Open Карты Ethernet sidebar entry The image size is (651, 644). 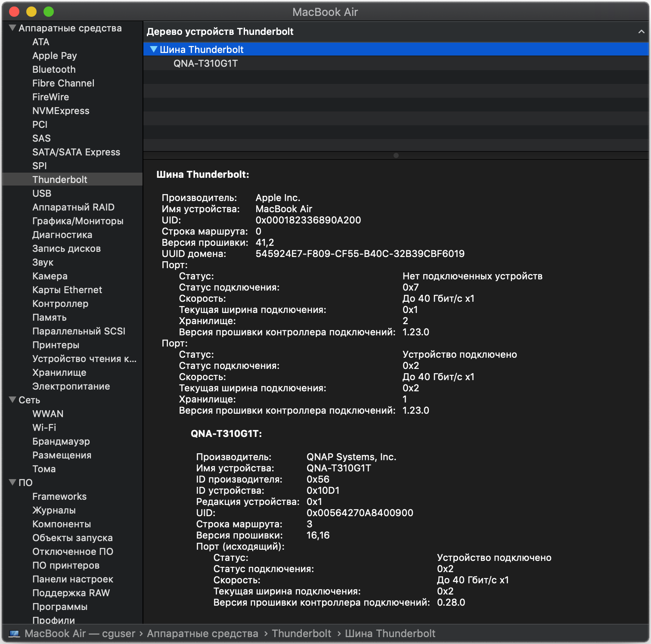tap(67, 290)
